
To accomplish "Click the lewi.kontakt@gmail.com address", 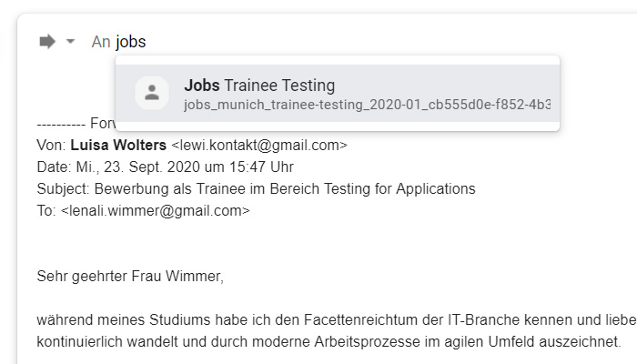I will 259,145.
